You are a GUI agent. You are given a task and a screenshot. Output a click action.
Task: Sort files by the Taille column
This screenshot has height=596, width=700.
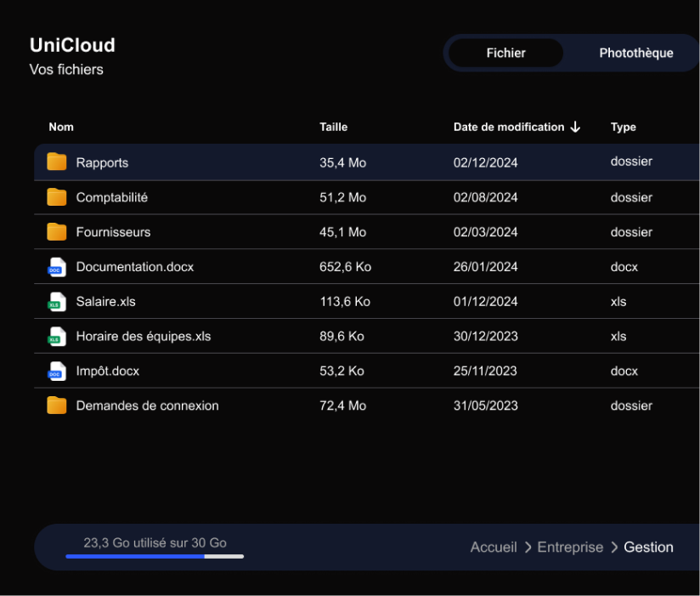pos(333,126)
